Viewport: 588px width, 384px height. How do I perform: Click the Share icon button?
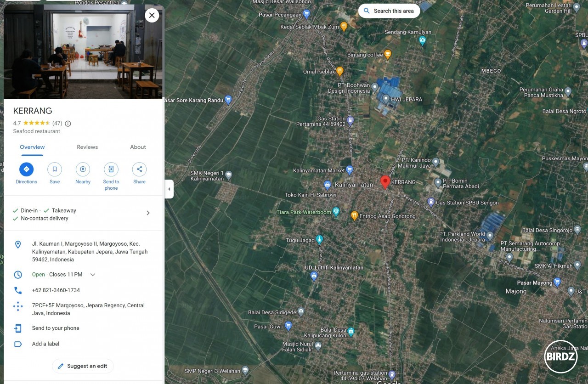click(x=139, y=169)
